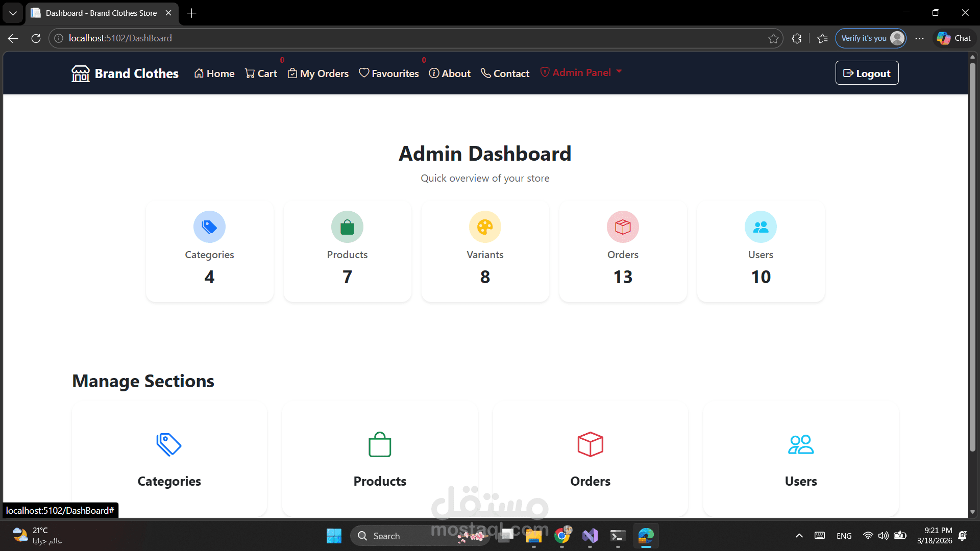Click the blue Categories tag icon in stats
The height and width of the screenshot is (551, 980).
tap(209, 227)
